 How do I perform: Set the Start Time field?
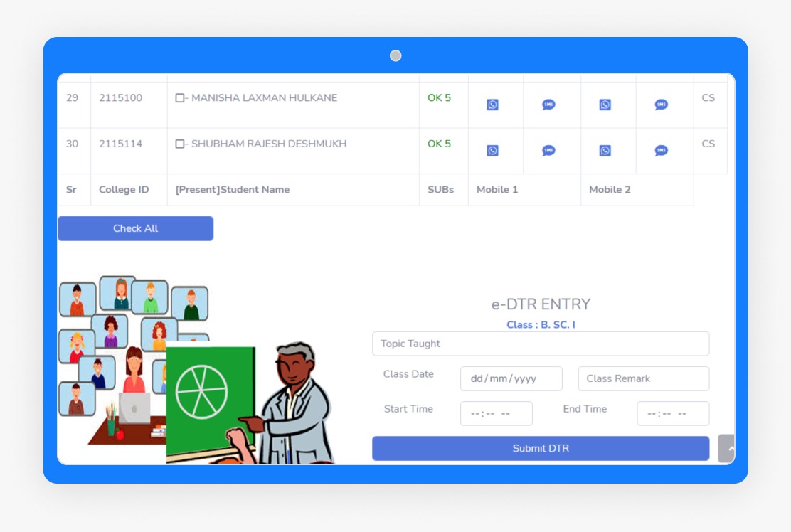pyautogui.click(x=496, y=413)
